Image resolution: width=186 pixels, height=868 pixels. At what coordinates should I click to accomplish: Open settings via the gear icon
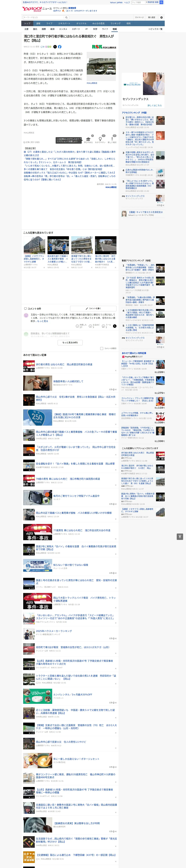pos(161,18)
